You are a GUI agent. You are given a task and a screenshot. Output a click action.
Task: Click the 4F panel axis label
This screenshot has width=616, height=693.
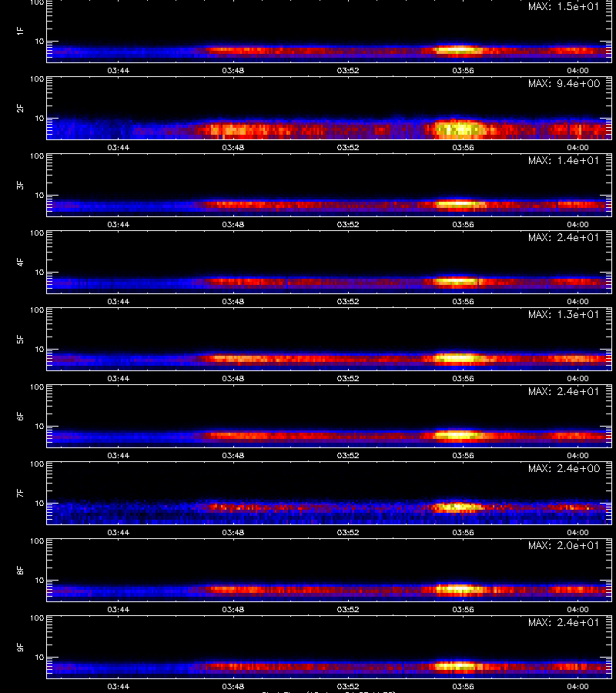point(20,262)
